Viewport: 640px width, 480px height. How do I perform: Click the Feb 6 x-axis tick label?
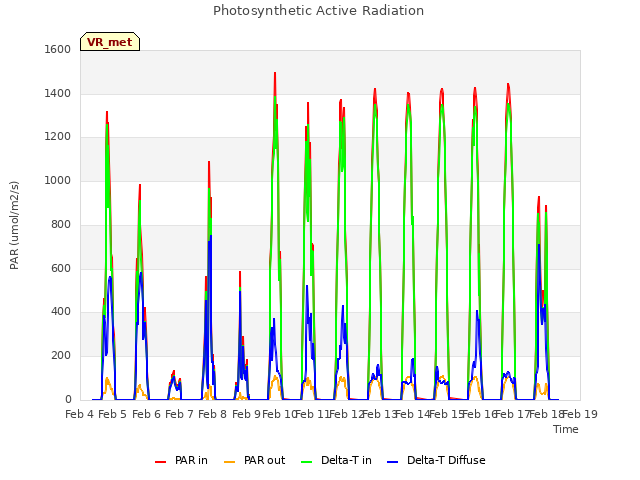click(x=147, y=414)
